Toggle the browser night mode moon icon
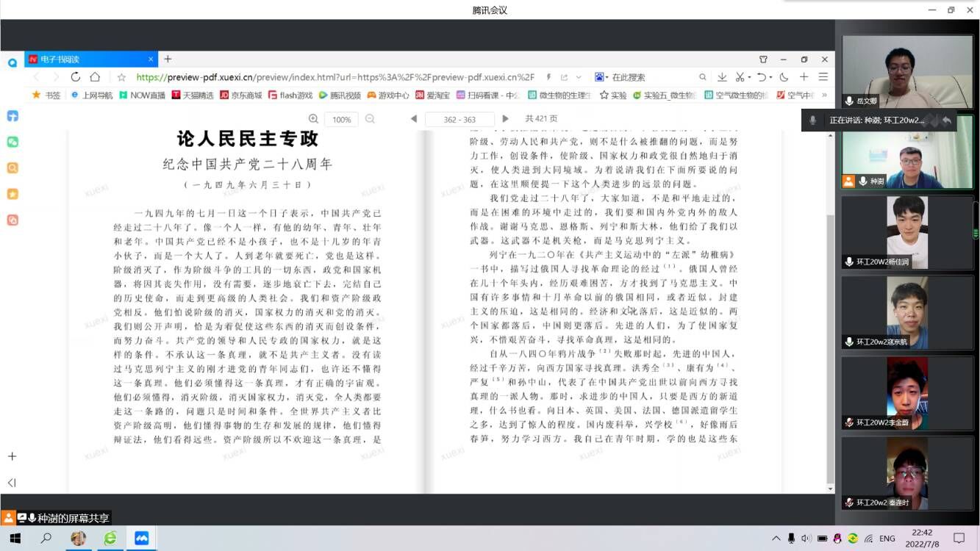The image size is (980, 551). 784,77
